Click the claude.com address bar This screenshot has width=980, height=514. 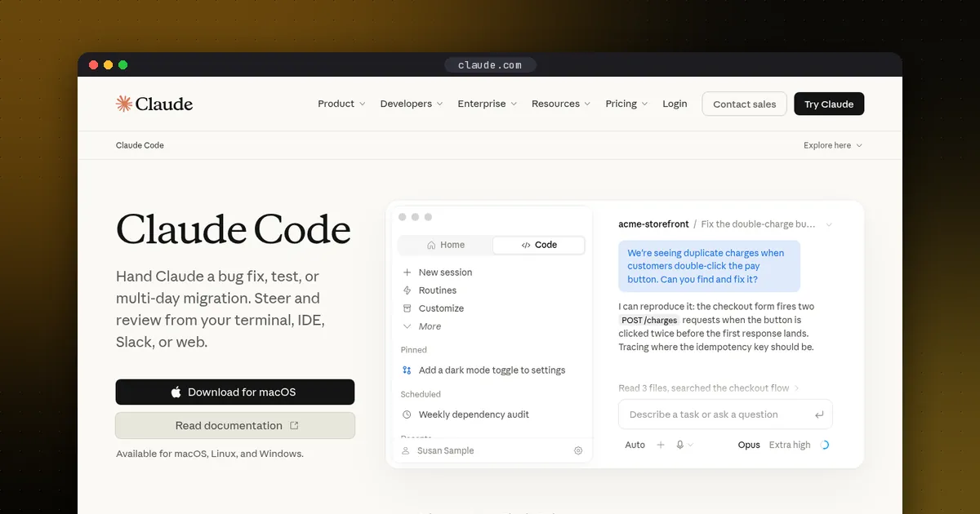pos(490,65)
